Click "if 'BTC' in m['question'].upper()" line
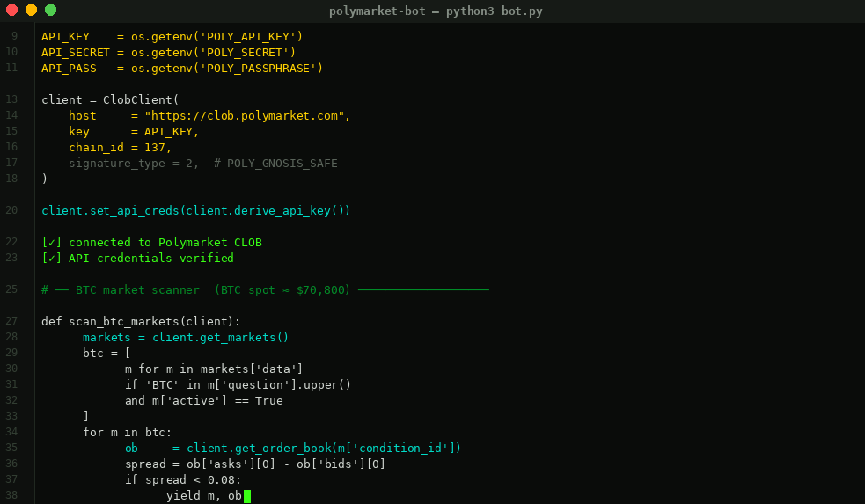865x504 pixels. (x=238, y=385)
